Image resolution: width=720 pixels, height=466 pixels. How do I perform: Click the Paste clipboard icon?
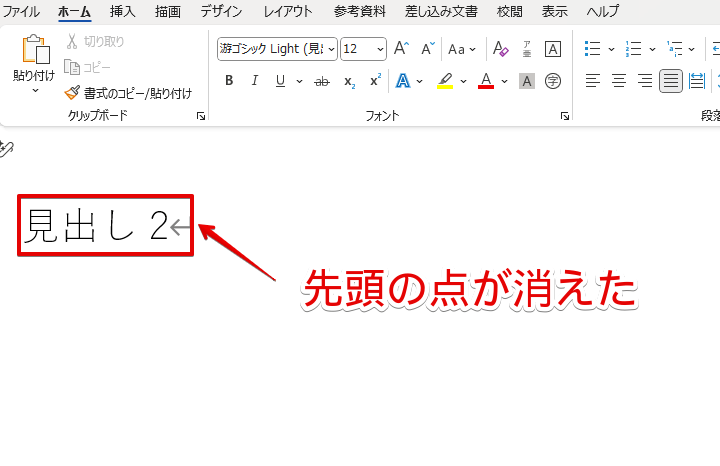[34, 50]
